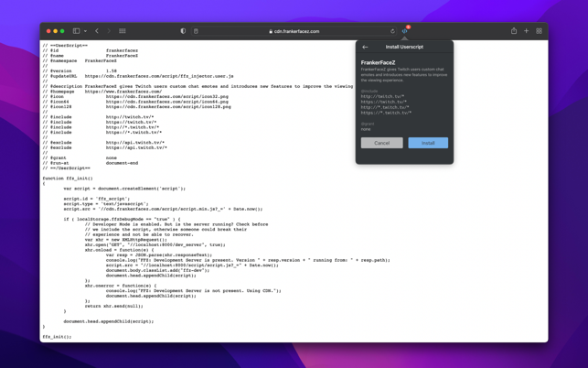Click the ffz_init(); call at bottom

click(57, 337)
